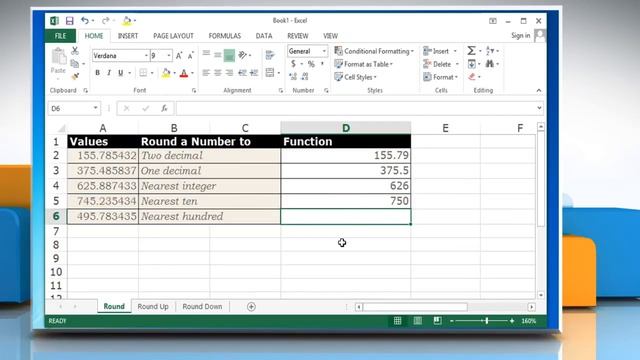Open Sort & Filter icon
This screenshot has height=360, width=640.
tap(490, 51)
